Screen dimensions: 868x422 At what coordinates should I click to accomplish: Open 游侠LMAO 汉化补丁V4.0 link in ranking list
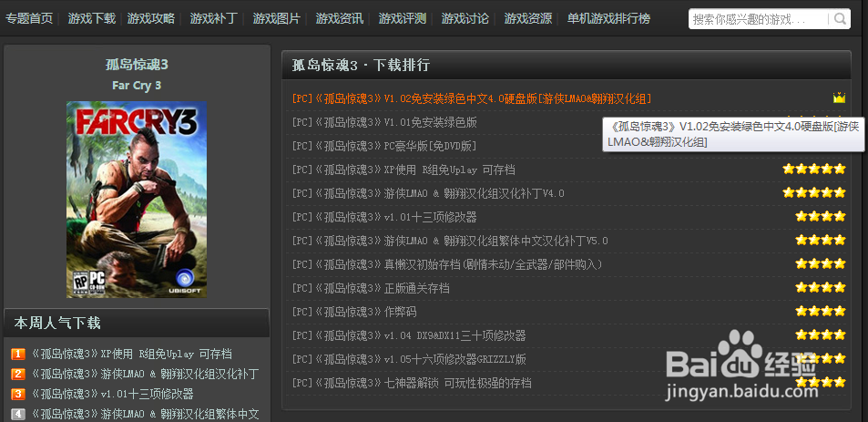click(428, 194)
